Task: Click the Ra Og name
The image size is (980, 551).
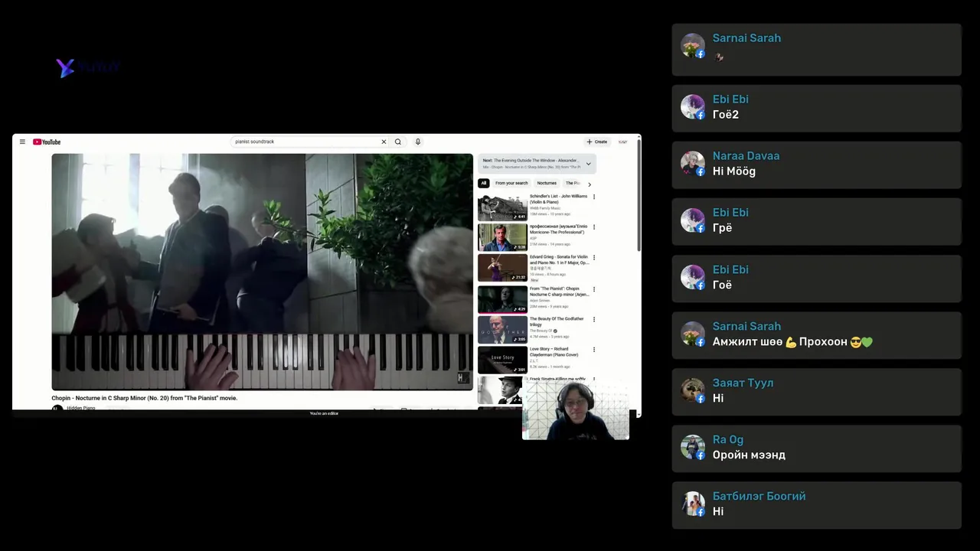Action: click(x=727, y=439)
